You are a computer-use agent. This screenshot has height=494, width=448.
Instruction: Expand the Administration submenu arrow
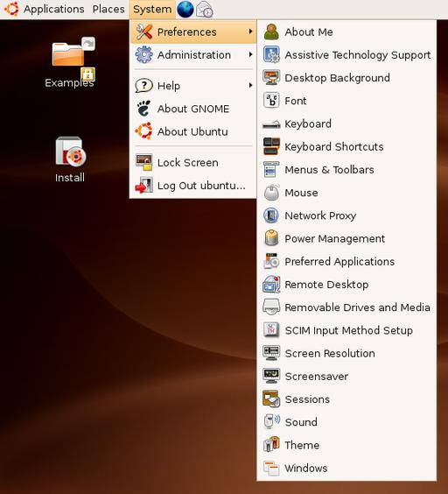tap(250, 54)
